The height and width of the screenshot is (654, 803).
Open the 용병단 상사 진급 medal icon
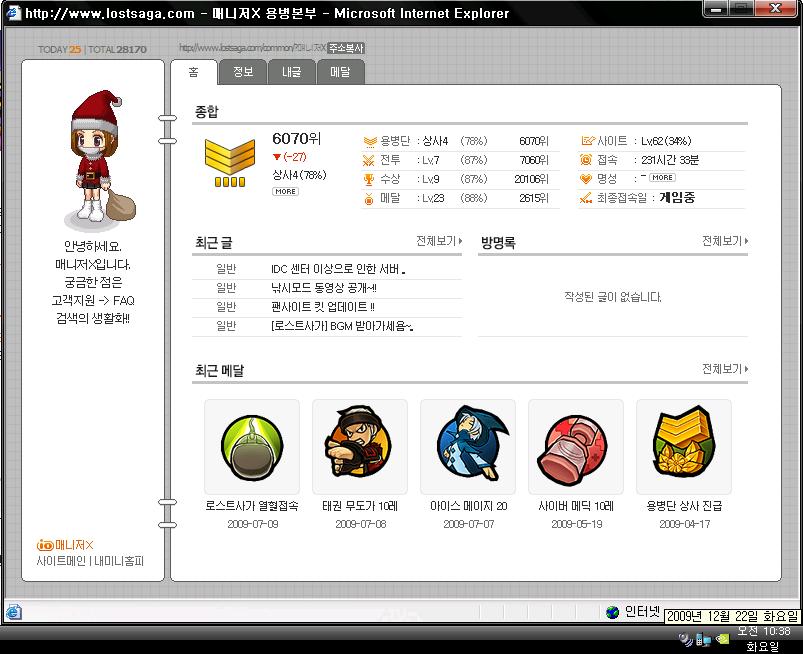click(683, 441)
